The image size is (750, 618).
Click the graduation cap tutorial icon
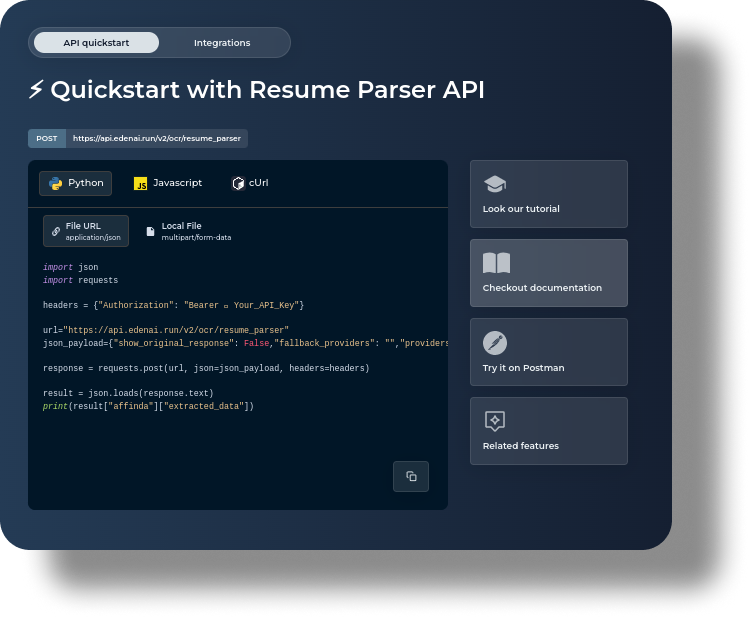[x=495, y=184]
